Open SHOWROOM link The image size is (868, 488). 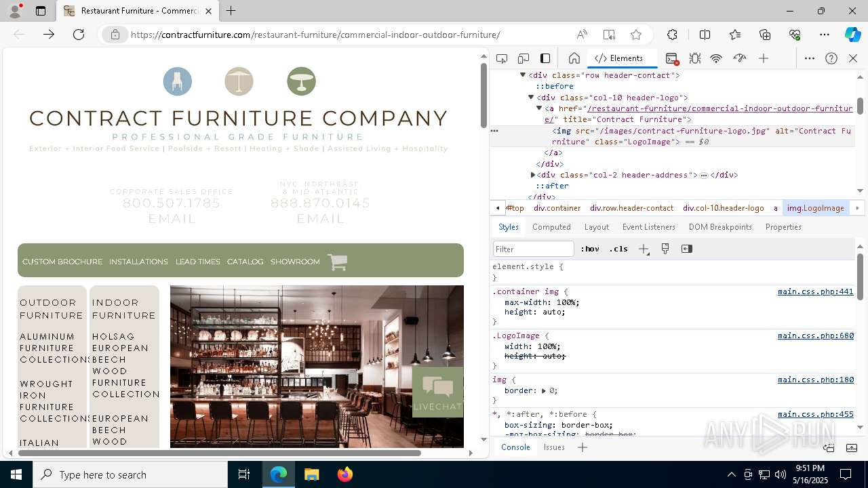(x=295, y=262)
